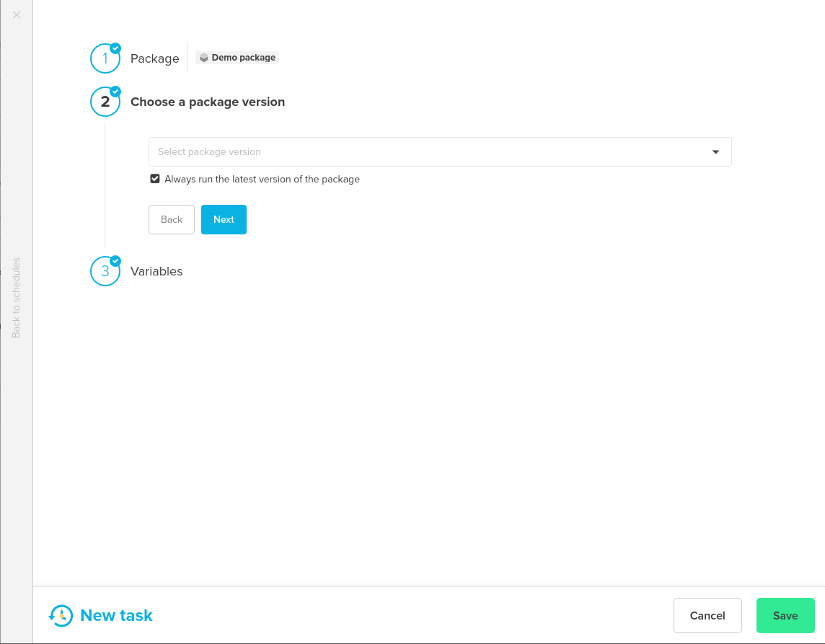The width and height of the screenshot is (825, 644).
Task: Select the step 3 Variables circle
Action: (105, 271)
